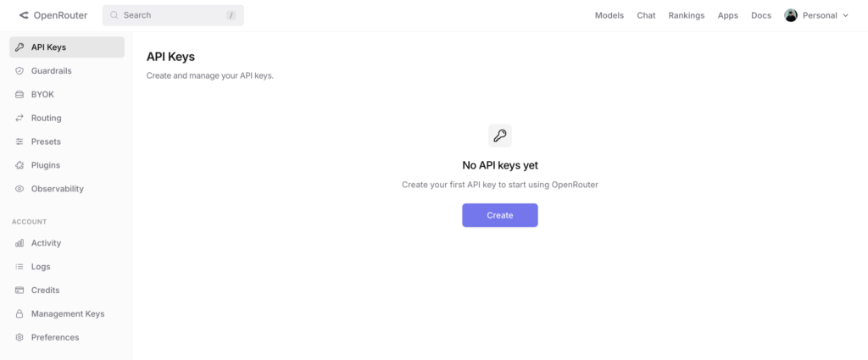The height and width of the screenshot is (360, 868).
Task: Click the slash shortcut badge in Search
Action: [x=231, y=15]
